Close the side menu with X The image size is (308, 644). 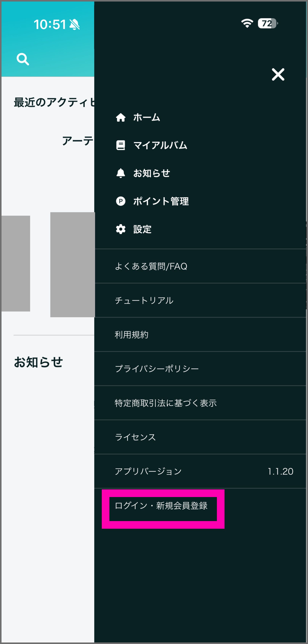click(x=278, y=74)
